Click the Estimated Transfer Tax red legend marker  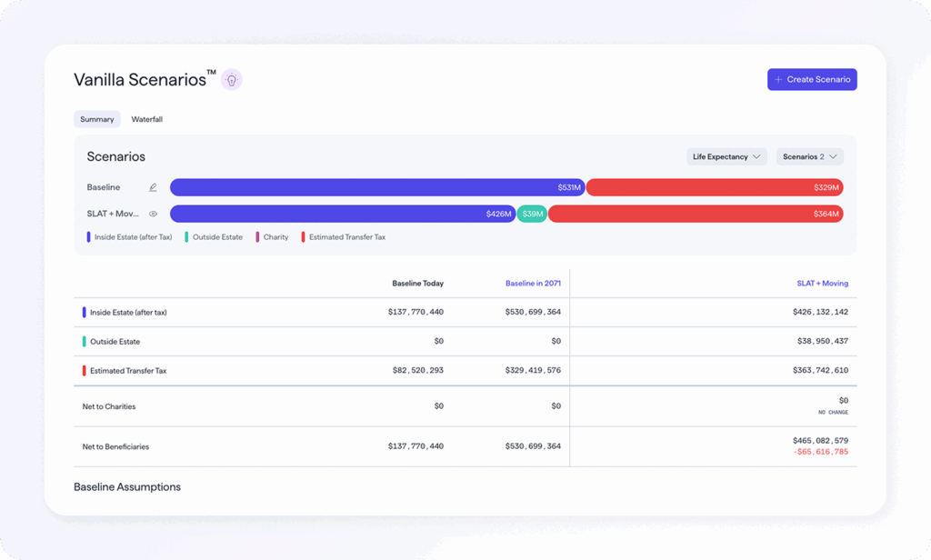(303, 237)
